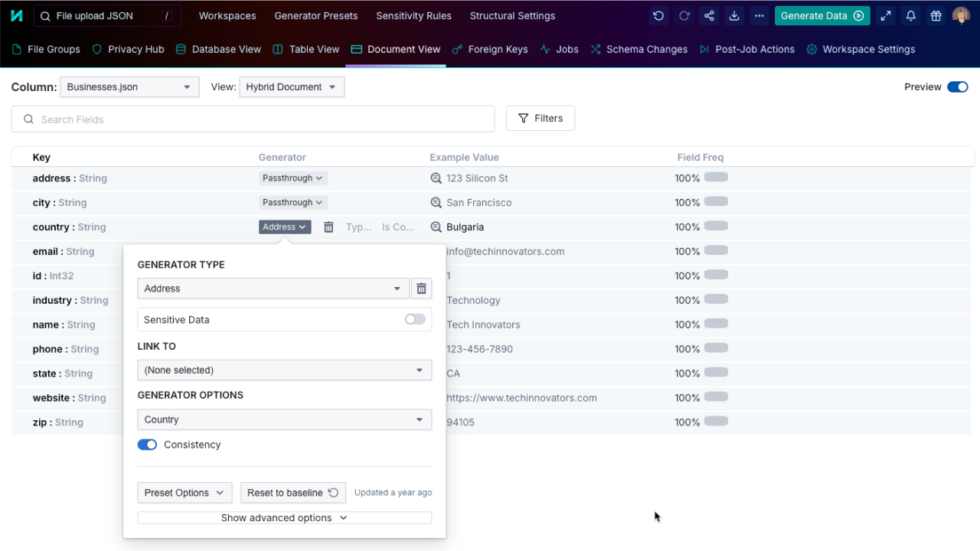Open the Link To (None selected) dropdown
The width and height of the screenshot is (980, 551).
pyautogui.click(x=284, y=370)
